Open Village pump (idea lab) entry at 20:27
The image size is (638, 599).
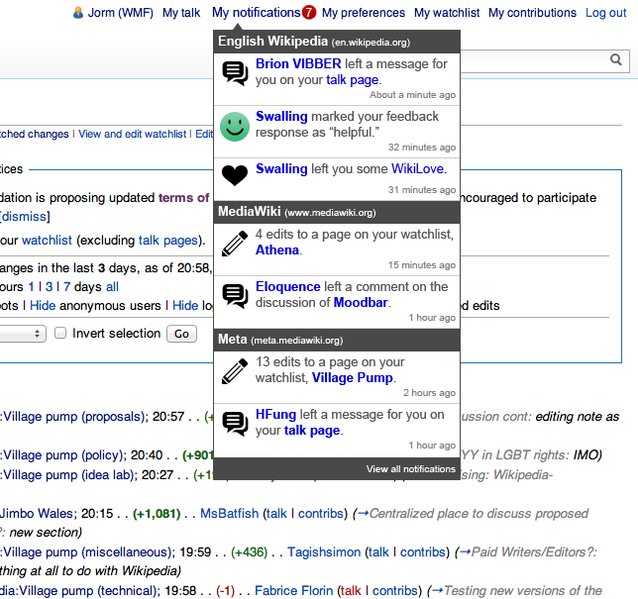68,475
